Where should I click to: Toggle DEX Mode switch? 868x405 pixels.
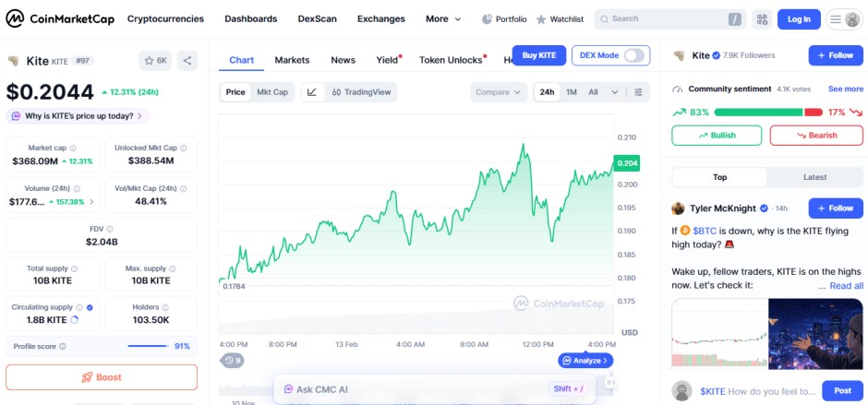633,55
